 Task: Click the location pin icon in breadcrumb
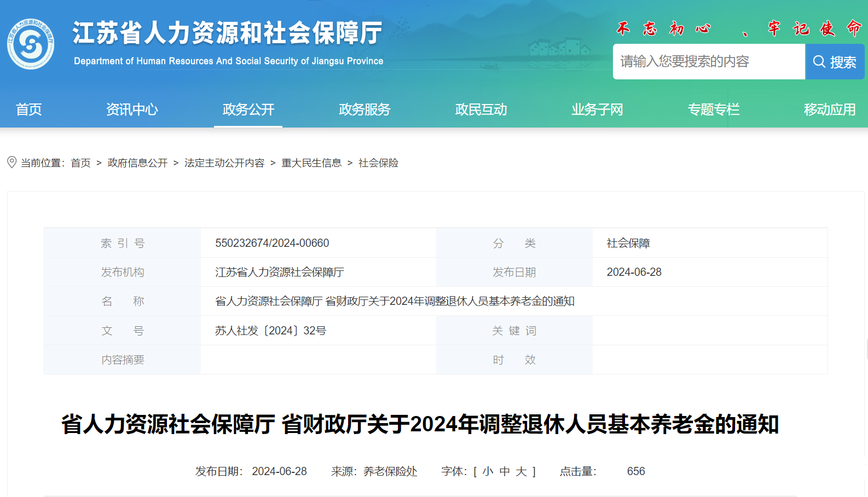point(11,162)
